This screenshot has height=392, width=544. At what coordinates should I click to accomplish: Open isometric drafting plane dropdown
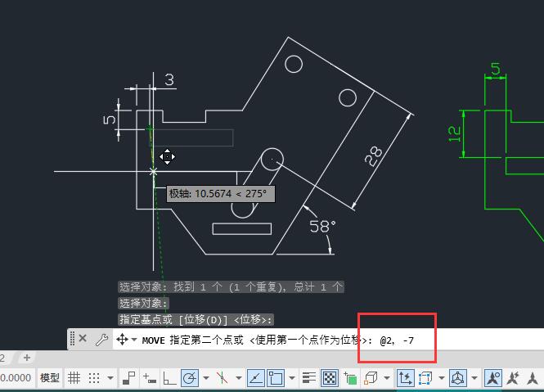pyautogui.click(x=239, y=378)
